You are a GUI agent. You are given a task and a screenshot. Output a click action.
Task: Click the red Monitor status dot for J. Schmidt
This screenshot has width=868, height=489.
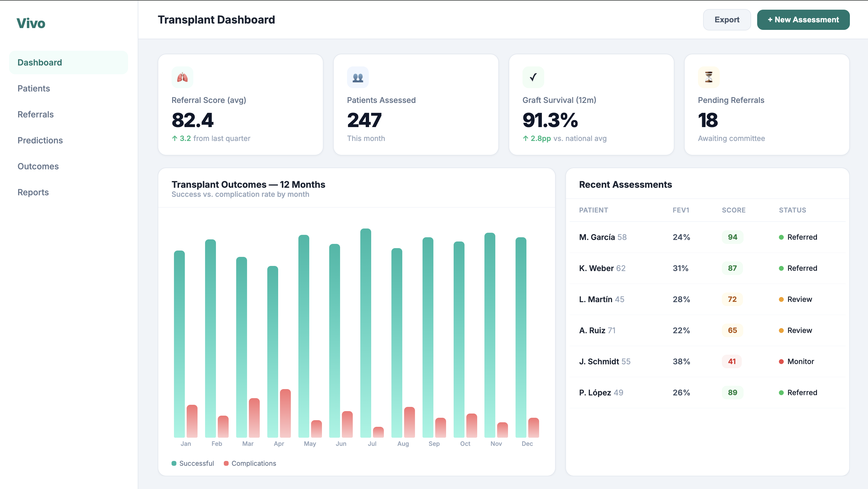(x=781, y=362)
